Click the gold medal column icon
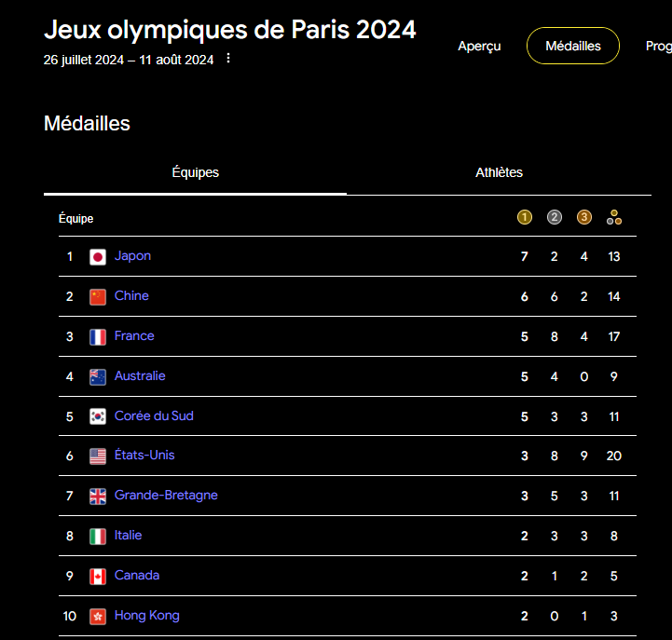672x640 pixels. coord(525,218)
